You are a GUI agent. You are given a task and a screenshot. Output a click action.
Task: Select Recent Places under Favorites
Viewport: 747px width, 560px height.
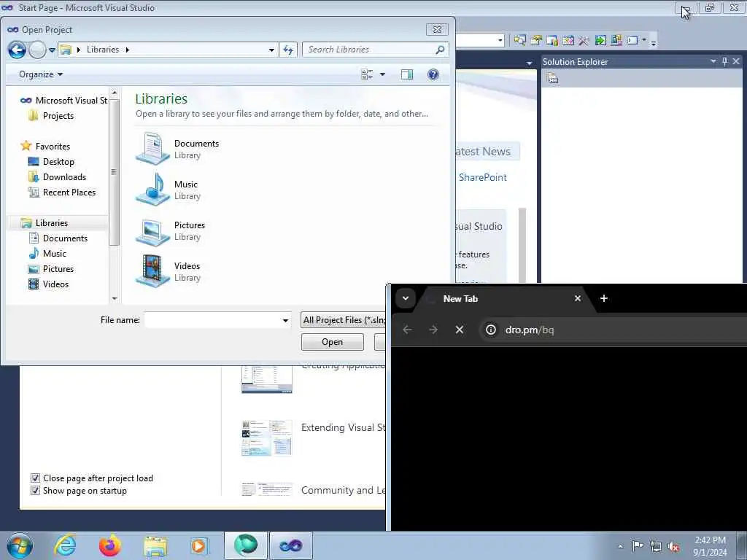tap(62, 192)
